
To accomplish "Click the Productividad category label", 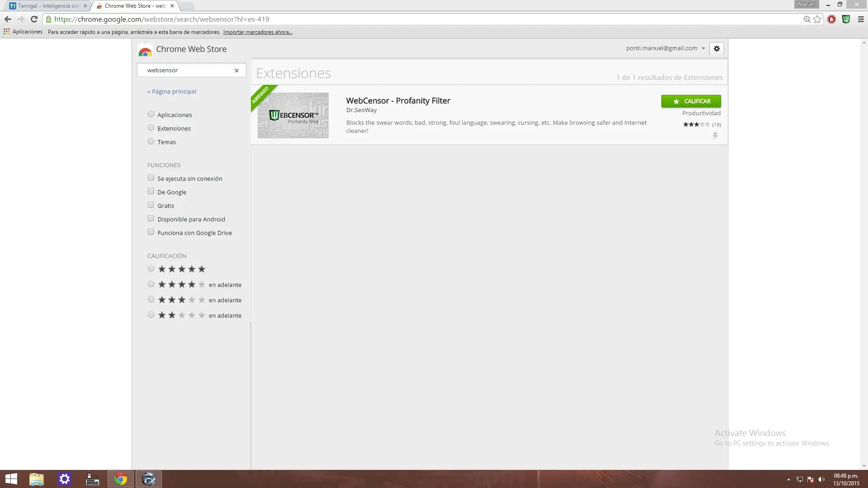I will [x=701, y=113].
